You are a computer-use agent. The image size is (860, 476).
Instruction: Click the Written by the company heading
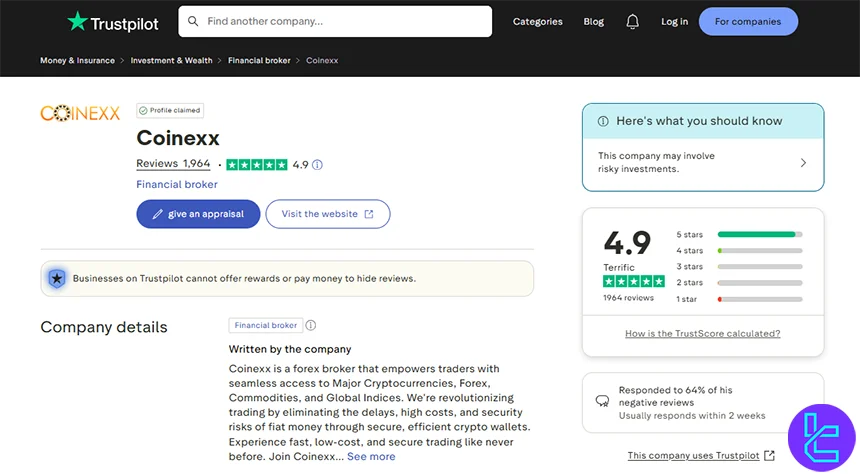[x=290, y=349]
